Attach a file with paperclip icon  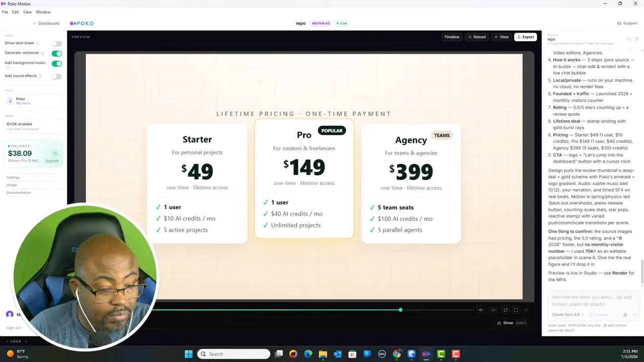(625, 315)
